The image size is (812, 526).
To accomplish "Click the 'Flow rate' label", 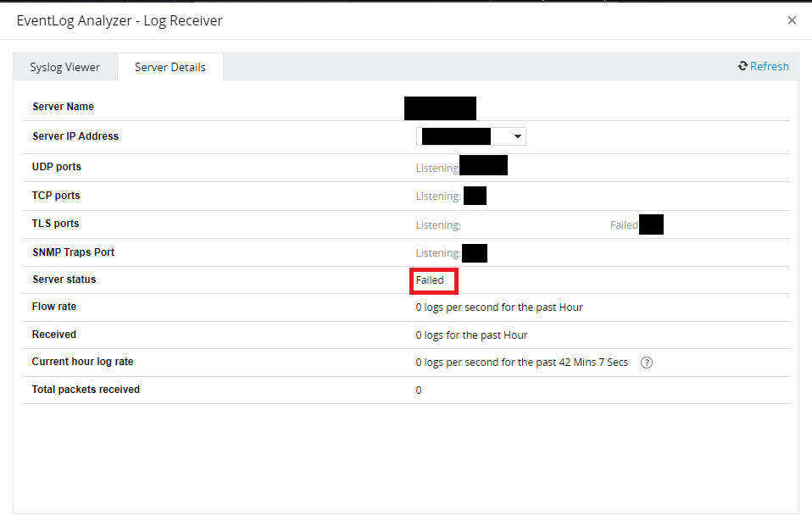I will coord(54,307).
